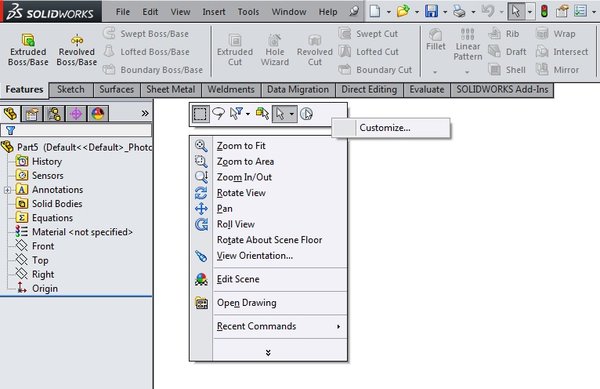The height and width of the screenshot is (389, 600).
Task: Open Recent Commands submenu
Action: (x=268, y=326)
